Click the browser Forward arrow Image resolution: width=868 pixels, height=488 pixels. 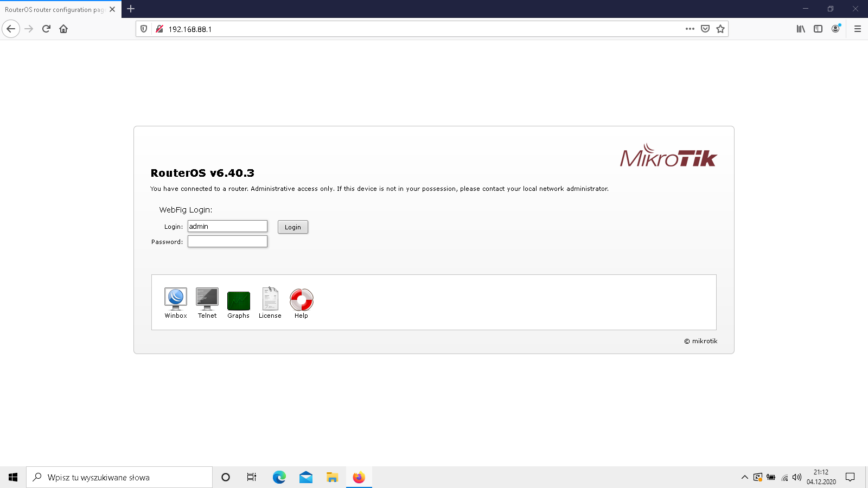(x=29, y=29)
